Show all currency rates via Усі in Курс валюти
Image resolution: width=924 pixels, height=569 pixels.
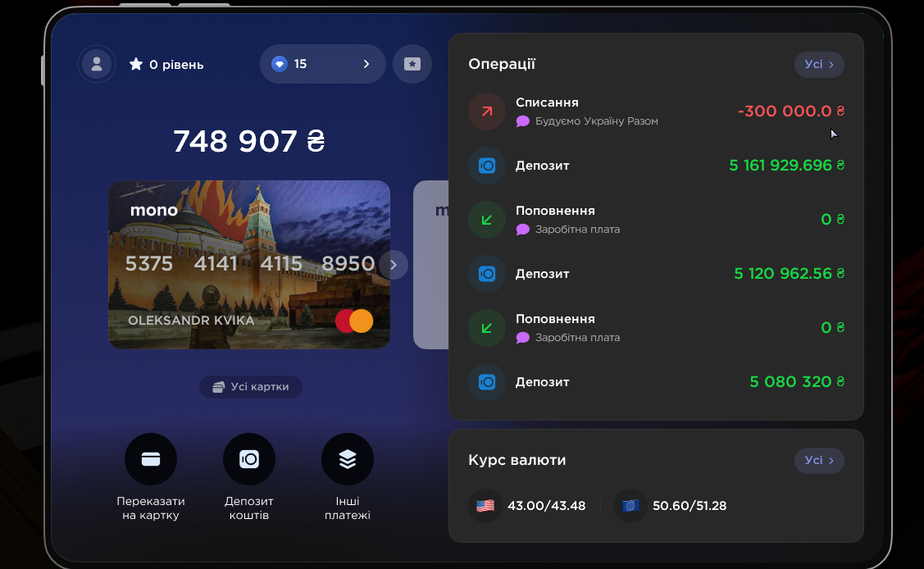pos(820,460)
